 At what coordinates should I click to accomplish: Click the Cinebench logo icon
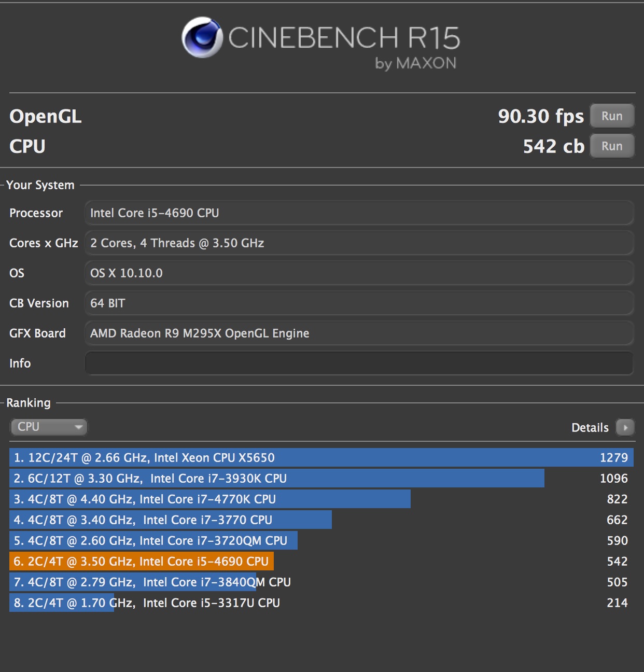(x=202, y=37)
